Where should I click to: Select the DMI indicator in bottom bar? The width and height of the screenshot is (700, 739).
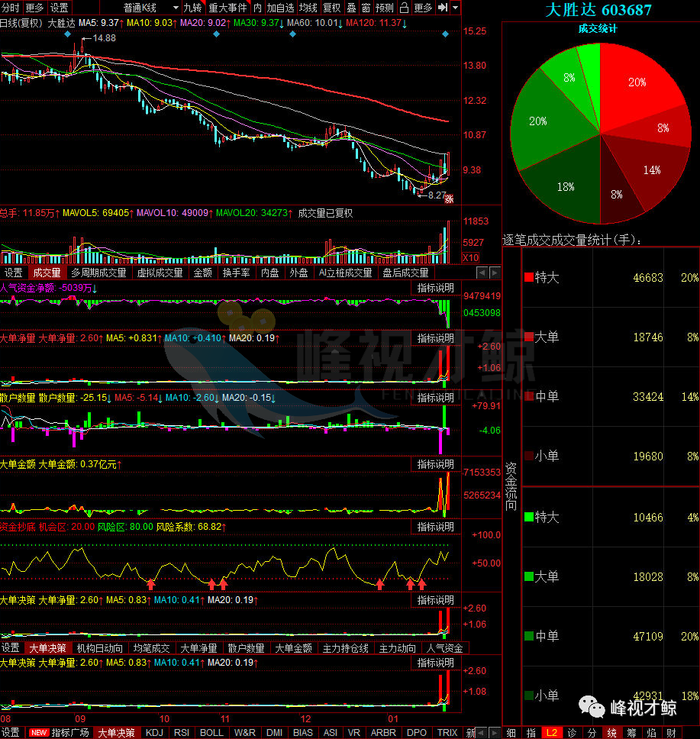coord(274,733)
